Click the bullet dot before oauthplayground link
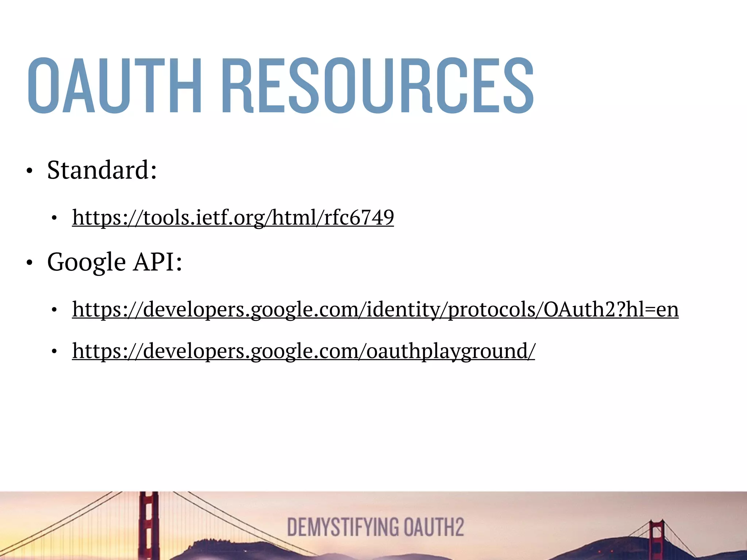The height and width of the screenshot is (560, 747). 54,352
